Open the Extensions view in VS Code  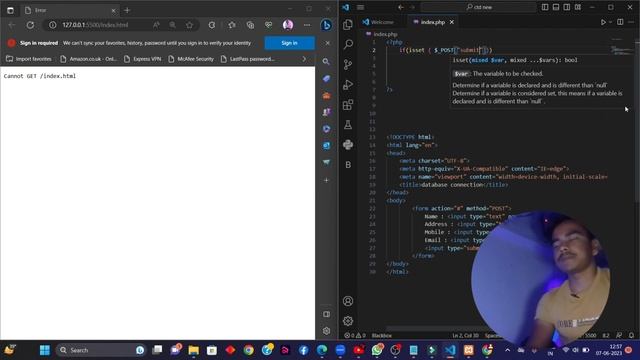click(x=348, y=105)
